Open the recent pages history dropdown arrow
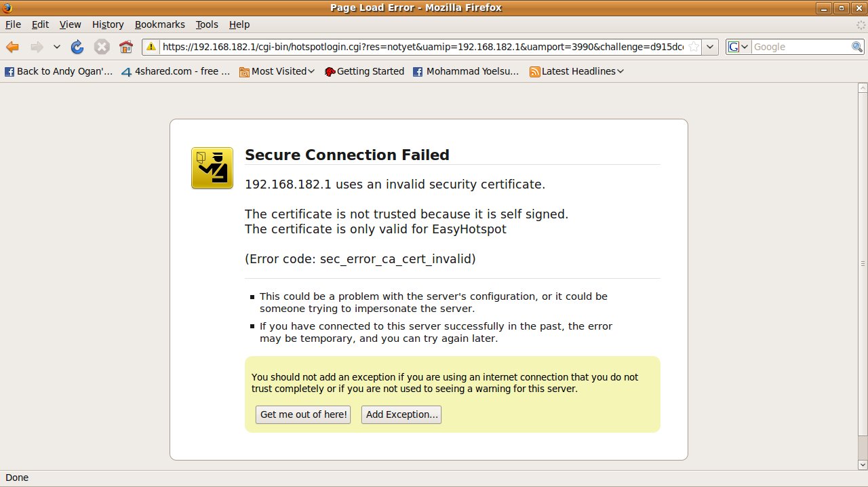Screen dimensions: 868x487 click(x=57, y=47)
